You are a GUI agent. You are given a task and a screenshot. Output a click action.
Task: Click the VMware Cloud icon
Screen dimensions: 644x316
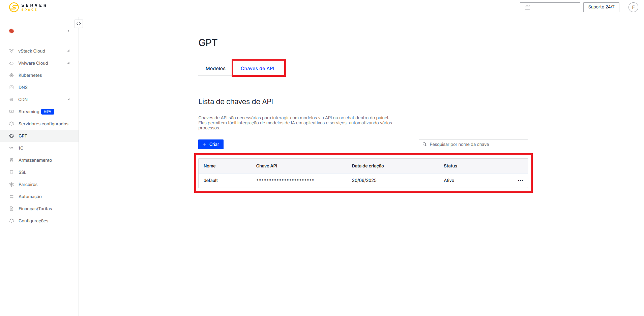pyautogui.click(x=11, y=63)
